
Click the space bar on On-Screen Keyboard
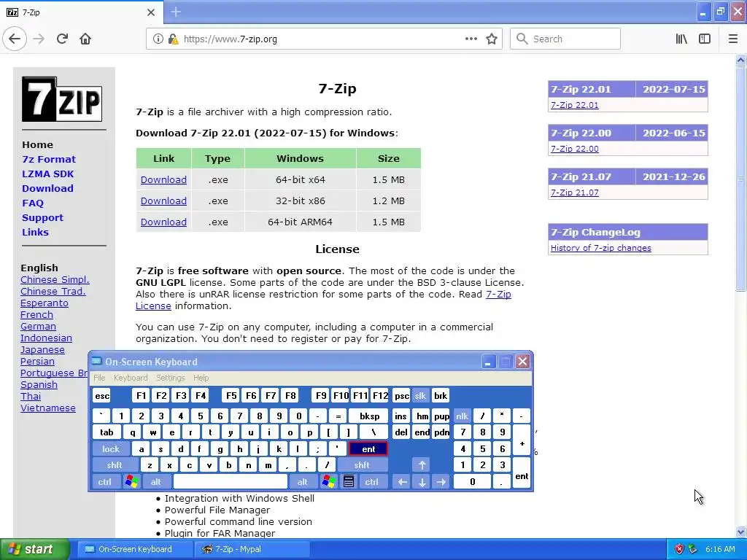(x=230, y=481)
